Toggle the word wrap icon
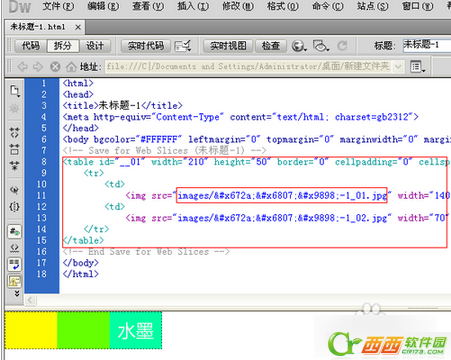Viewport: 451px width, 360px height. coord(15,265)
